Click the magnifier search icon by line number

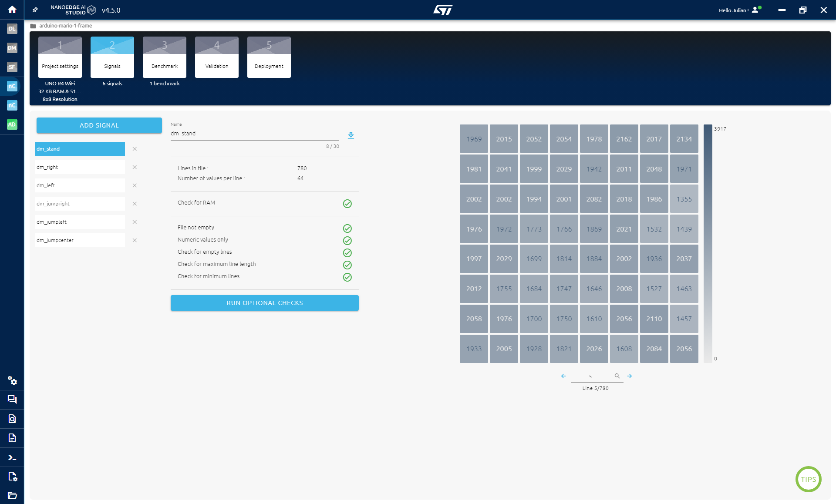point(617,376)
